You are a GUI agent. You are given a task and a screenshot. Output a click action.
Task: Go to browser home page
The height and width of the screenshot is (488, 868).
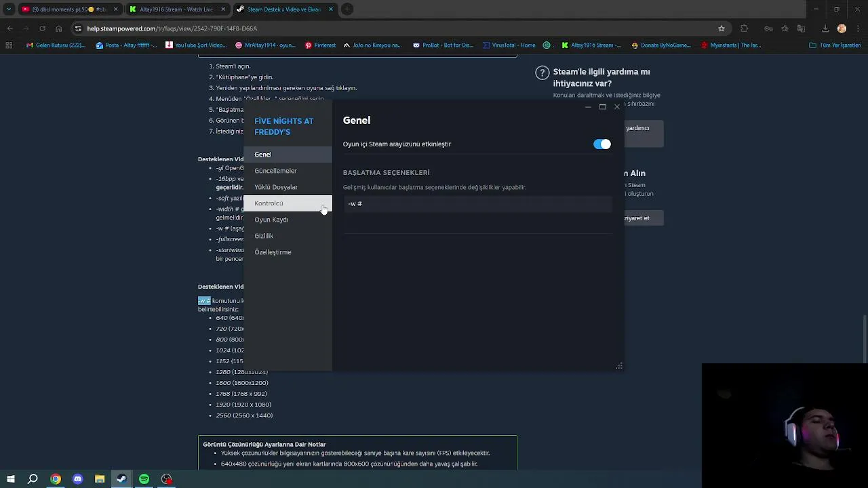click(58, 28)
